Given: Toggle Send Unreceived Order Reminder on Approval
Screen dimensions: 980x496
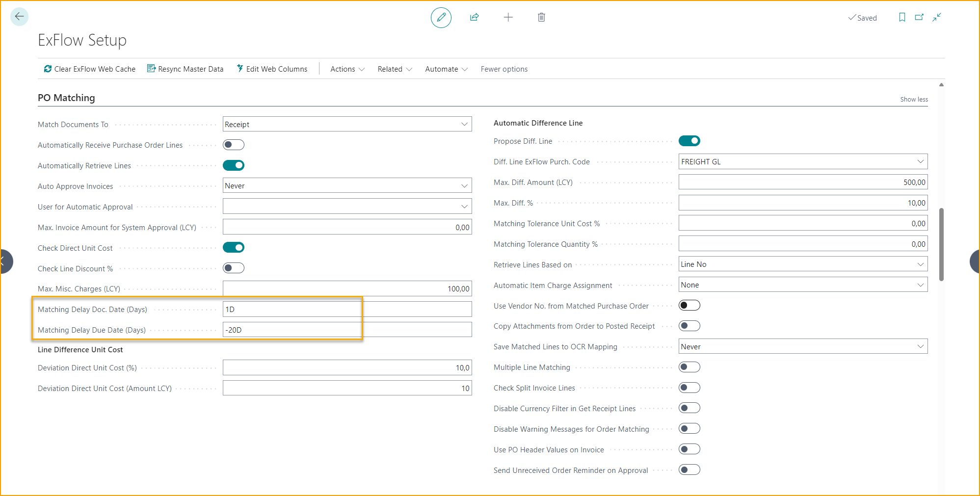Looking at the screenshot, I should tap(689, 470).
